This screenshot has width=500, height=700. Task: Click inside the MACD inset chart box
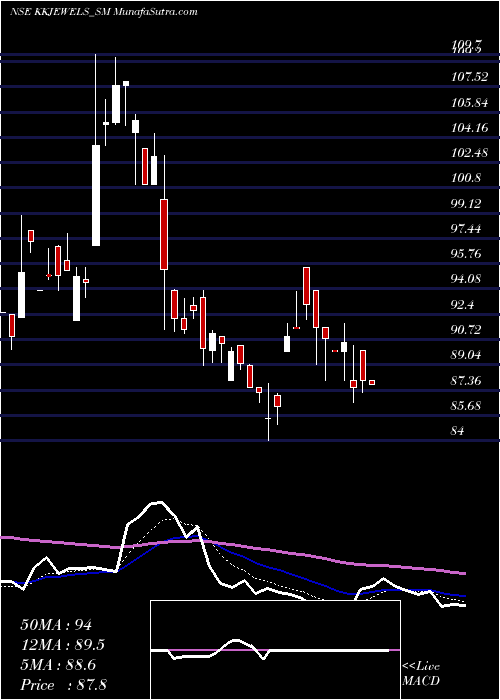pos(275,650)
